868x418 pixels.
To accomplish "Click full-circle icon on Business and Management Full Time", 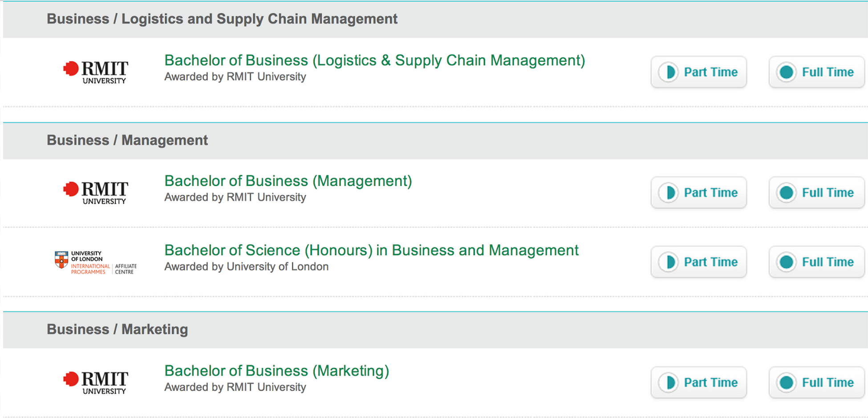I will coord(787,262).
